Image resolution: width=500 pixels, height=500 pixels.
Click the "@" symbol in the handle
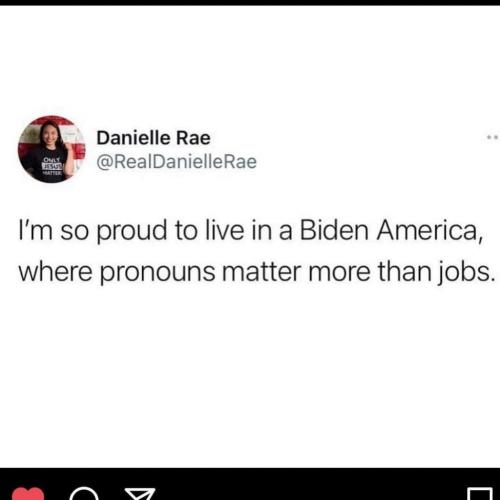[x=104, y=162]
